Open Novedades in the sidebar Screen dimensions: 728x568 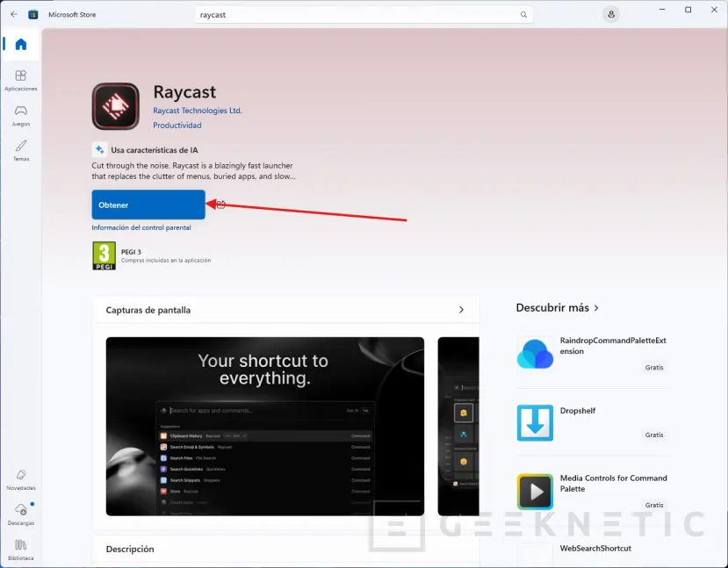(20, 479)
